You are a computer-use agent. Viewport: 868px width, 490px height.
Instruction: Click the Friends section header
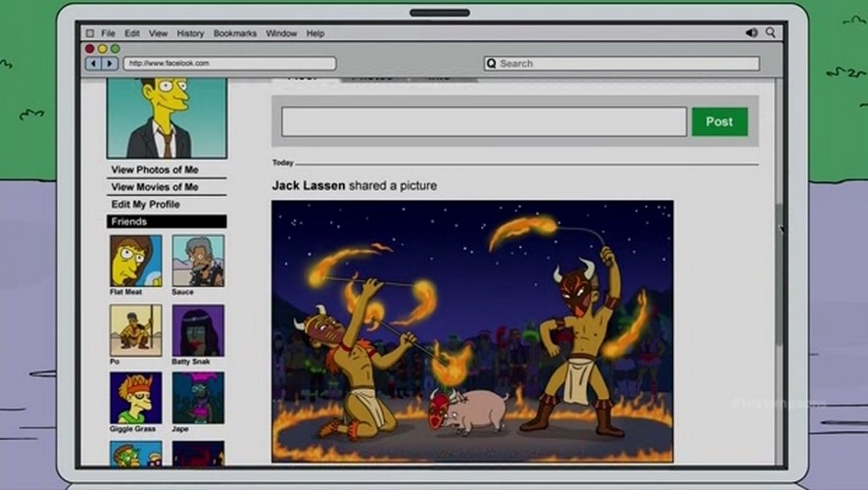click(x=167, y=221)
